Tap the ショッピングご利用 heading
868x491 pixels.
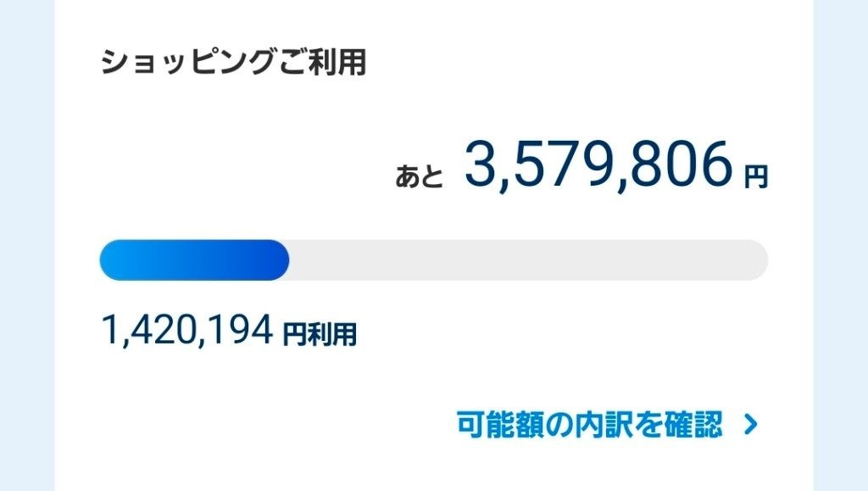tap(233, 64)
